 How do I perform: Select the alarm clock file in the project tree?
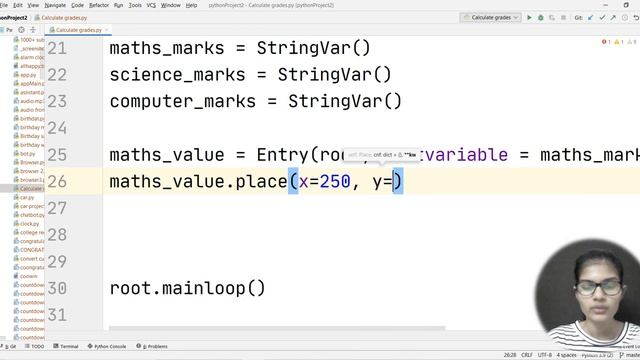[x=29, y=57]
